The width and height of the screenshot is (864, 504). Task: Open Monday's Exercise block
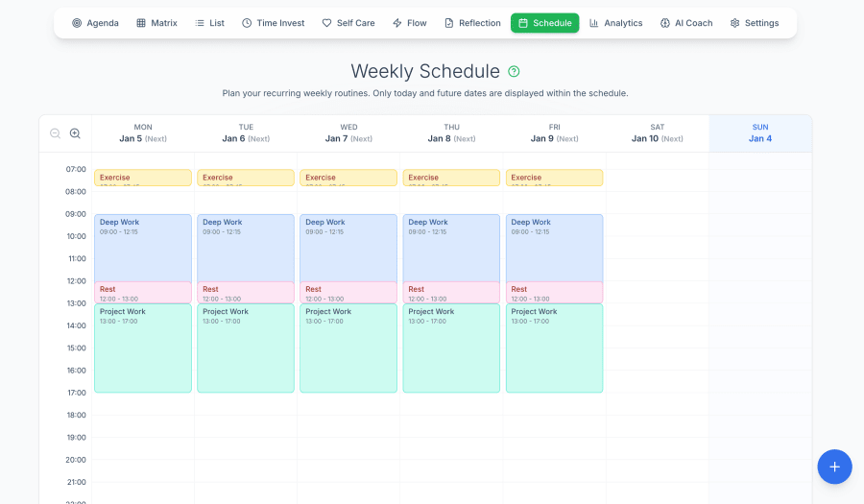[143, 178]
